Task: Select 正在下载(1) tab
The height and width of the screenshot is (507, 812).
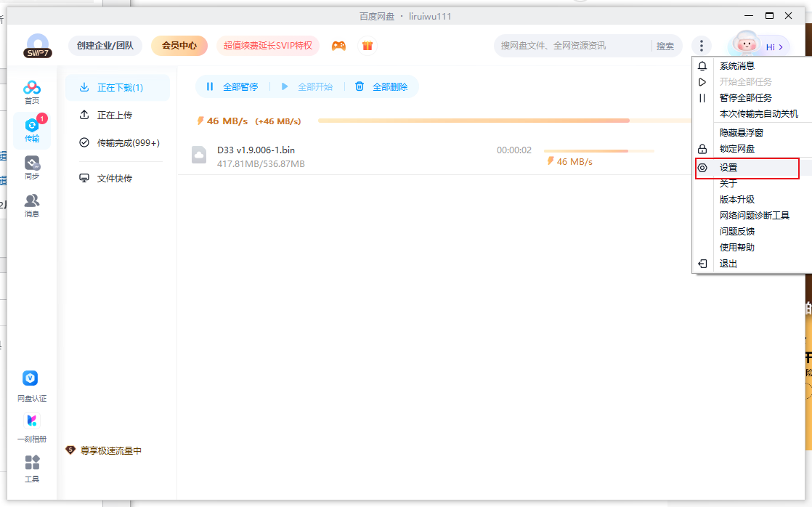Action: pyautogui.click(x=118, y=87)
